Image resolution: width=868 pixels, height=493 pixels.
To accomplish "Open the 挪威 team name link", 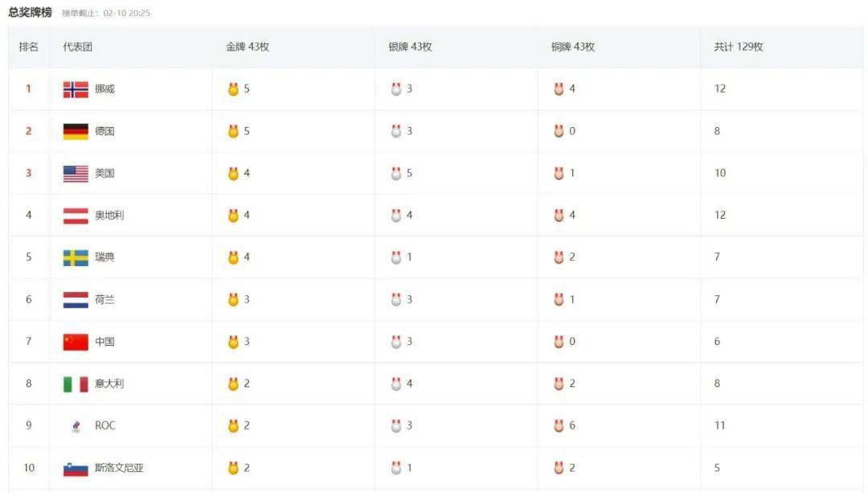I will (104, 89).
